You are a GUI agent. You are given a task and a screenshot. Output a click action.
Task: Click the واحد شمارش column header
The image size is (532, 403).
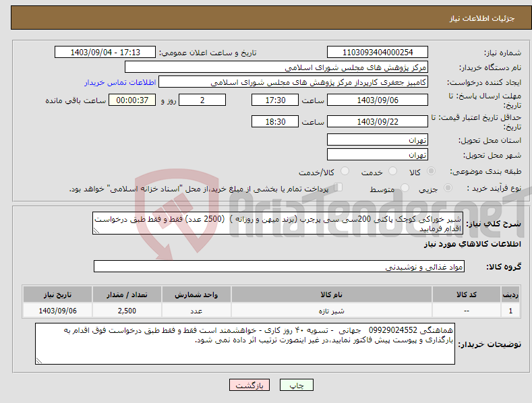[x=196, y=294]
